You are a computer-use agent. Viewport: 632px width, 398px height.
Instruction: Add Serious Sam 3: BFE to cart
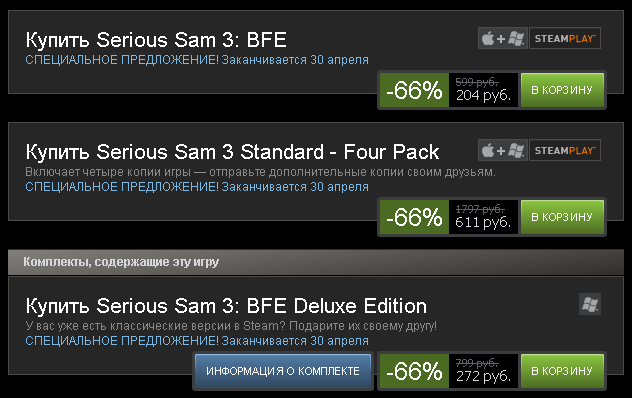click(x=562, y=90)
